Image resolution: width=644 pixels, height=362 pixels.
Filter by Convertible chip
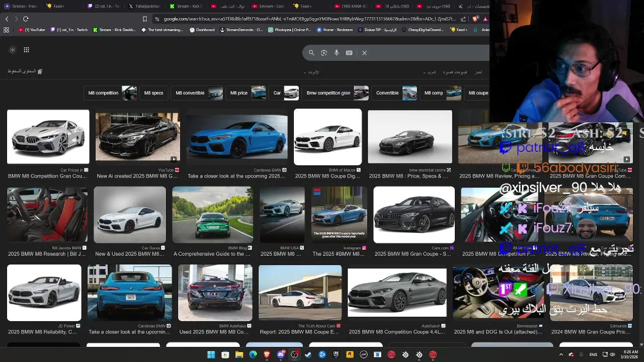click(x=395, y=93)
